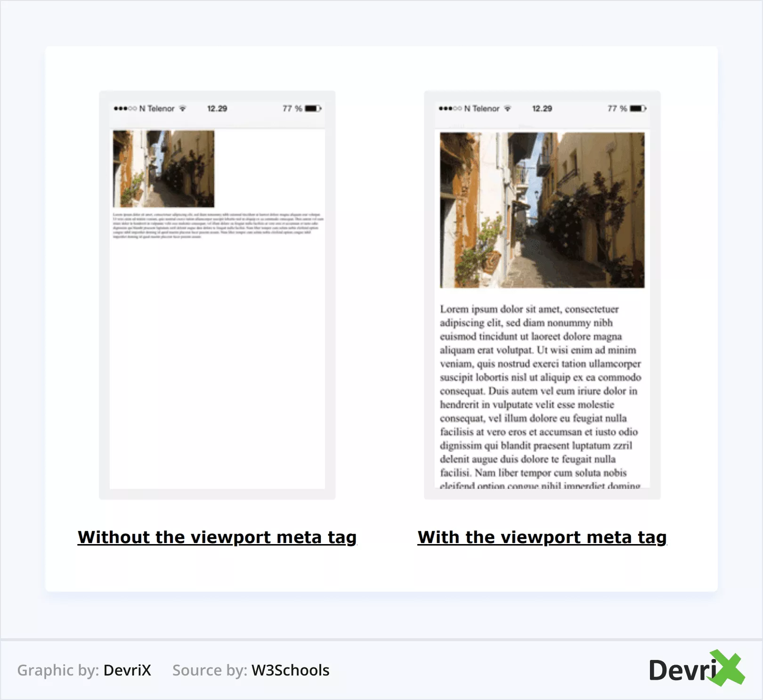This screenshot has width=763, height=700.
Task: Click the small alley photo in left phone
Action: pos(163,169)
